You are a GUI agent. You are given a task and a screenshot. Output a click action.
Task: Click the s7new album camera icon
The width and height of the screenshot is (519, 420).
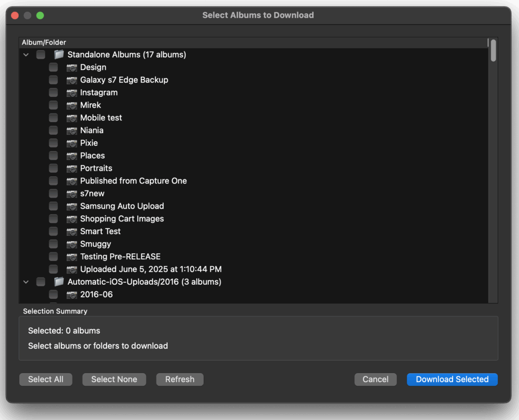[72, 193]
